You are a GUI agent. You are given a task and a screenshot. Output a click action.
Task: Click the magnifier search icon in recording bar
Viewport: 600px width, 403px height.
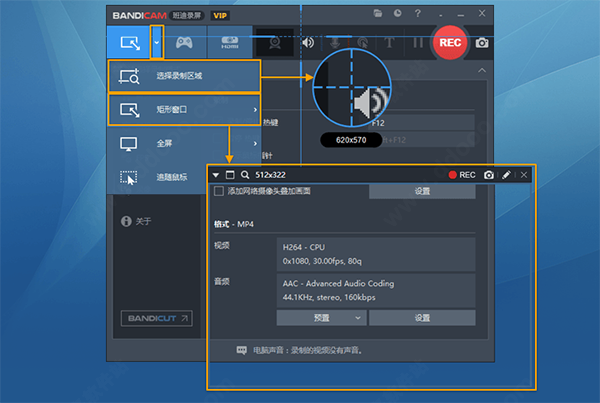(245, 175)
